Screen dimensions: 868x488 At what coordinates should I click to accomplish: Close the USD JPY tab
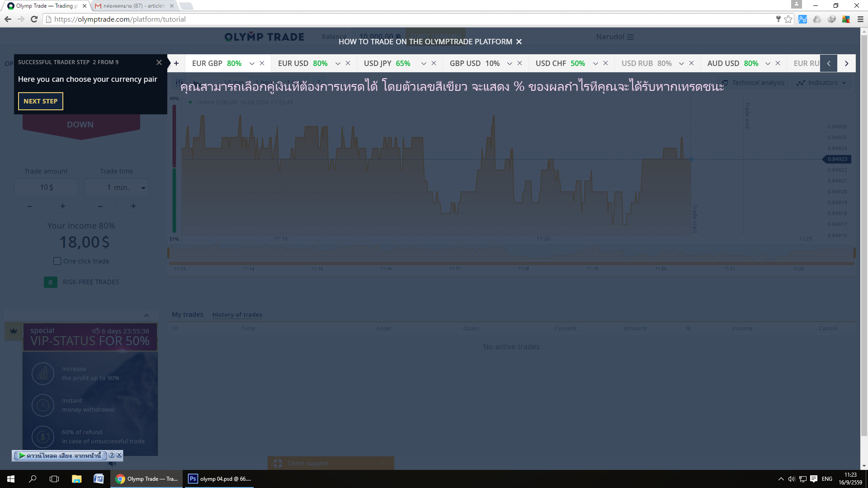(x=434, y=63)
